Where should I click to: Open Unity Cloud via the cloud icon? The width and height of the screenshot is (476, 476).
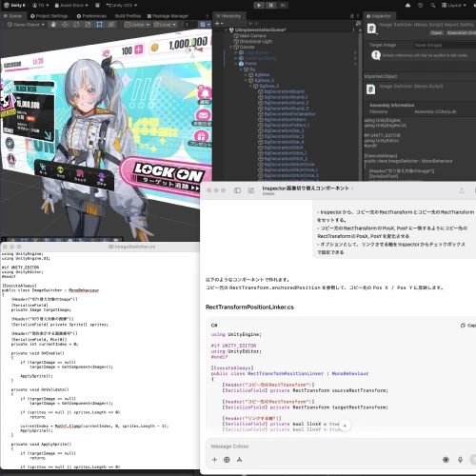pyautogui.click(x=407, y=5)
